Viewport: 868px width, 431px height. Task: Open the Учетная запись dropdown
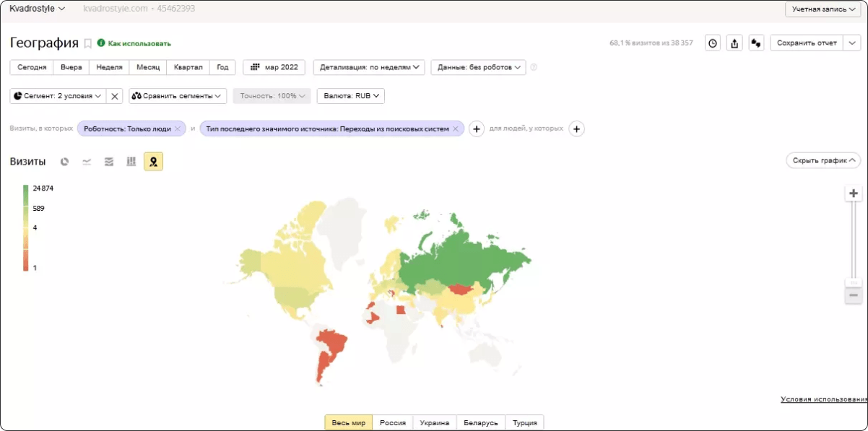coord(823,9)
